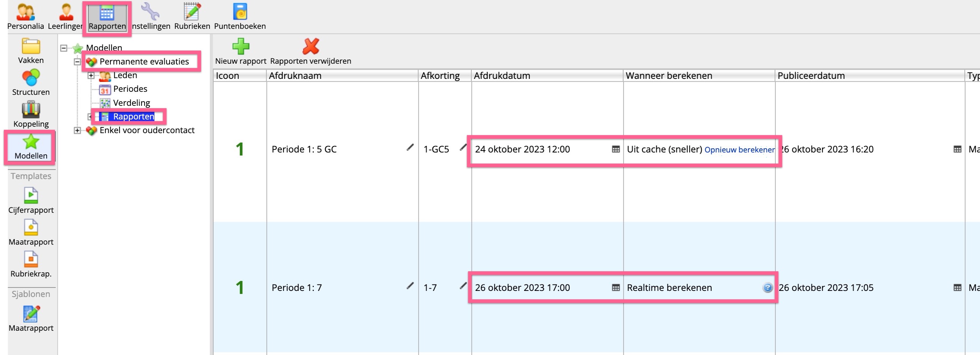
Task: Select Periodes in the tree
Action: tap(130, 89)
